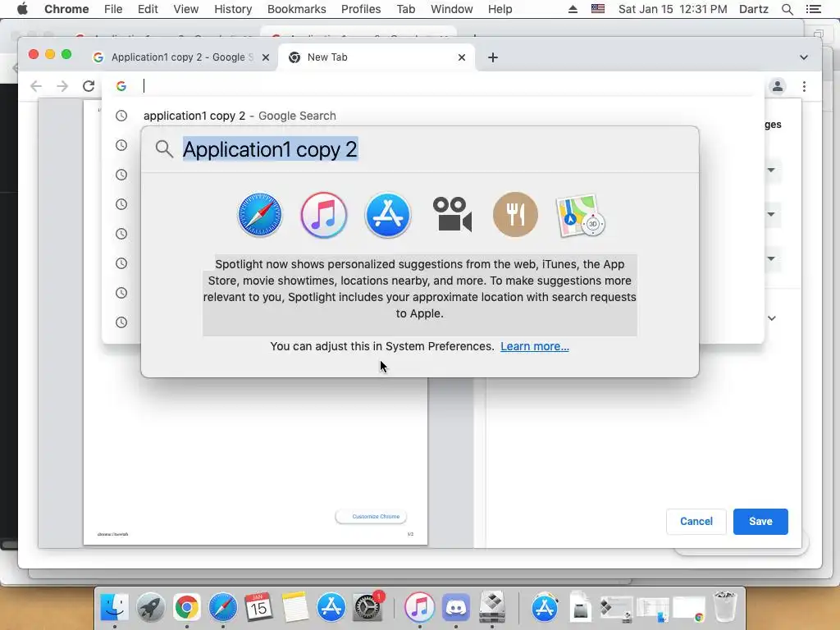Open the Edit menu
Screen dimensions: 840x630
(x=148, y=9)
